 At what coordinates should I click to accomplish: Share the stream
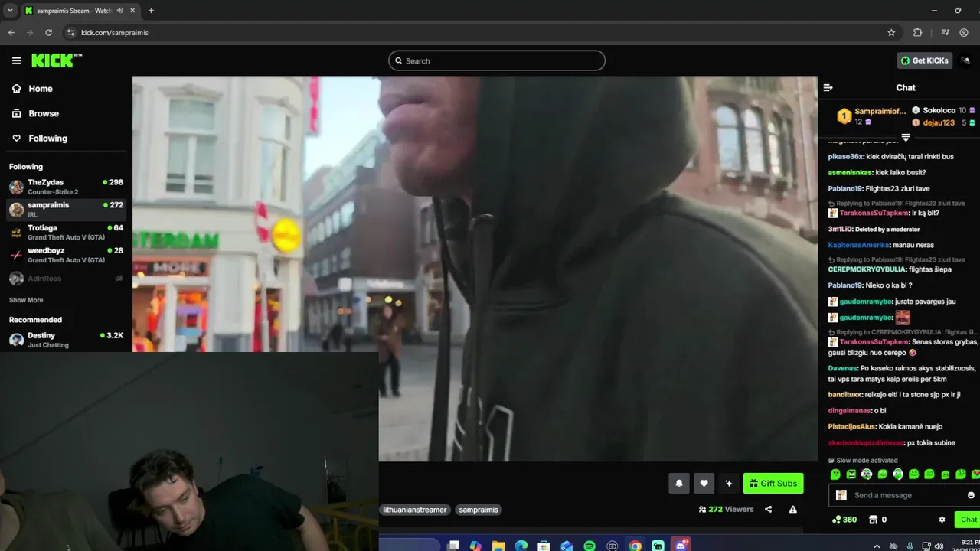[x=768, y=510]
